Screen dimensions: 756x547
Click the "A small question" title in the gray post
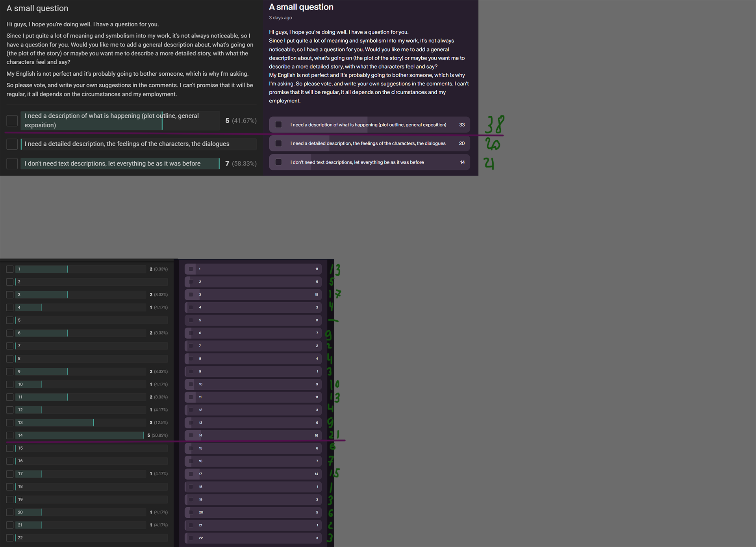pos(37,8)
